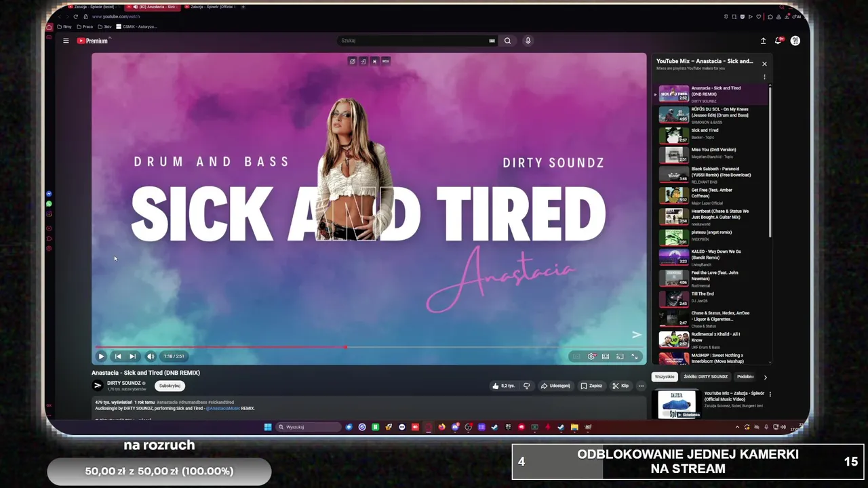
Task: Dislike the video with thumbs-down
Action: pyautogui.click(x=526, y=386)
